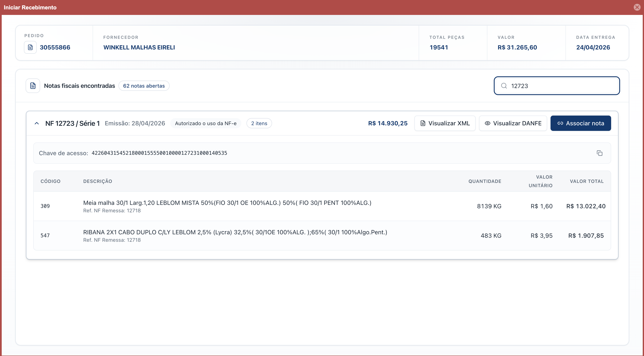644x356 pixels.
Task: Click the chave de acesso number text
Action: [x=159, y=153]
